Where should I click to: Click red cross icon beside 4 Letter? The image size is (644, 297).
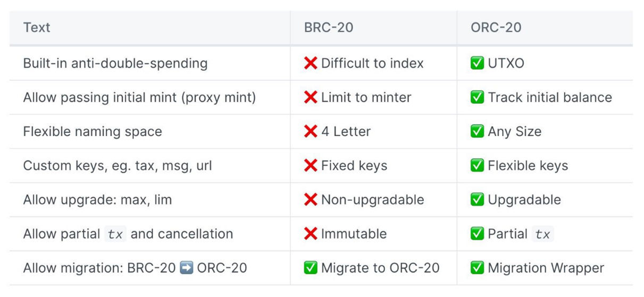311,131
